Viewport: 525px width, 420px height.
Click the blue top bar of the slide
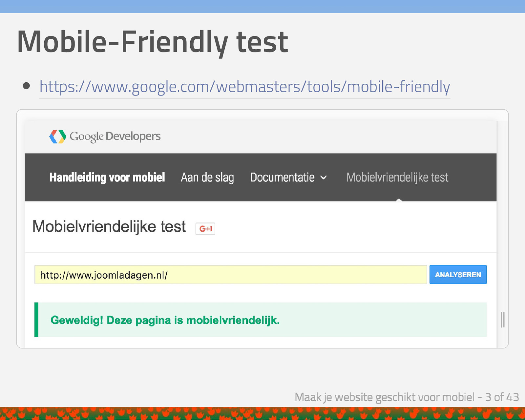coord(262,7)
